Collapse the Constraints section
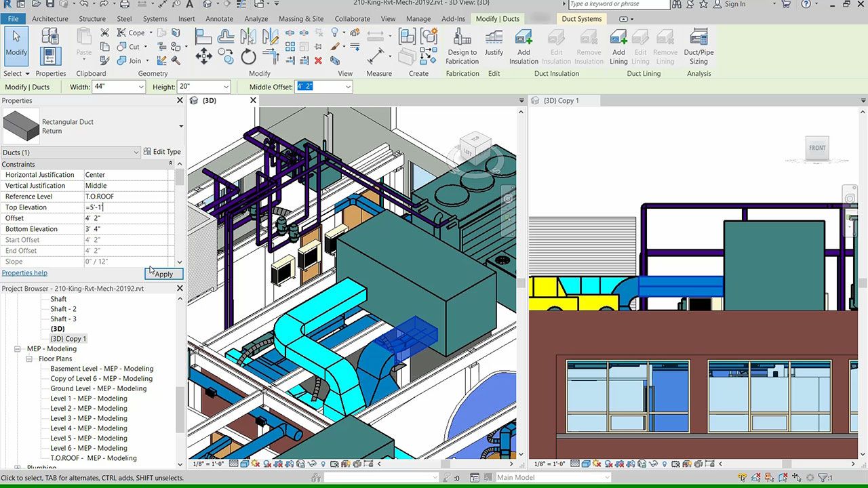Viewport: 868px width, 488px height. pos(170,164)
